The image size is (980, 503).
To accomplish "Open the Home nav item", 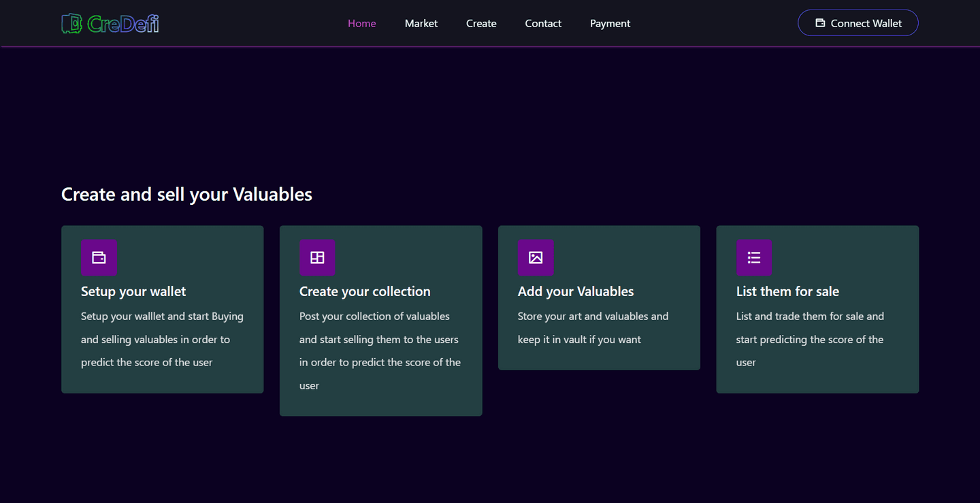I will (x=362, y=23).
